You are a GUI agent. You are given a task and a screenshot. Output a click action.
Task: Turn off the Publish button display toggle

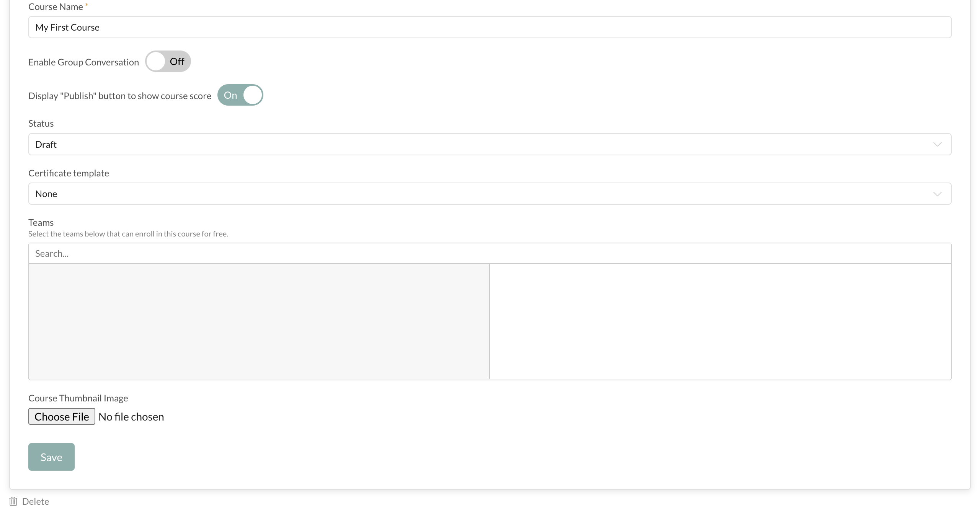pos(240,95)
